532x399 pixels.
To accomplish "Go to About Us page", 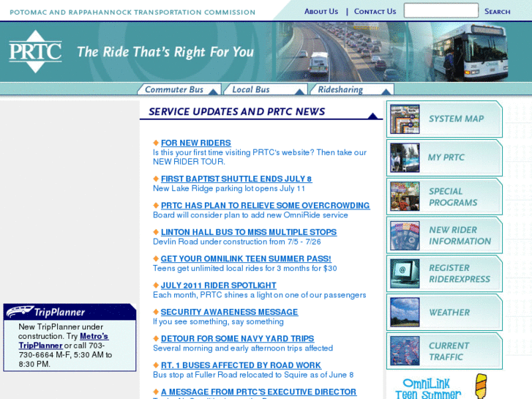I will [321, 11].
